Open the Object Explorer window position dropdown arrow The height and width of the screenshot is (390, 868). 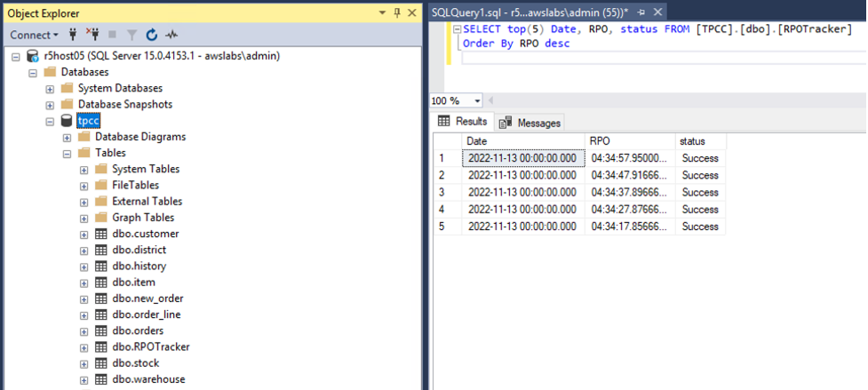(x=383, y=12)
